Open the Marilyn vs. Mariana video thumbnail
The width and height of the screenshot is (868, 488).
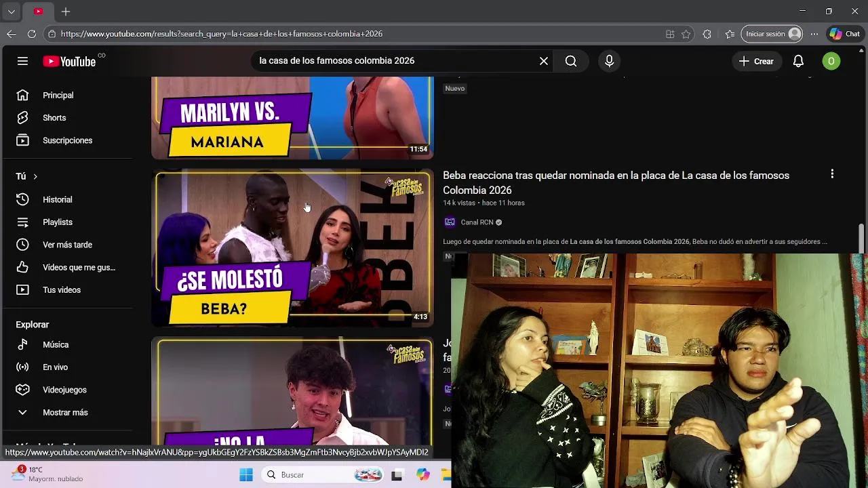292,118
